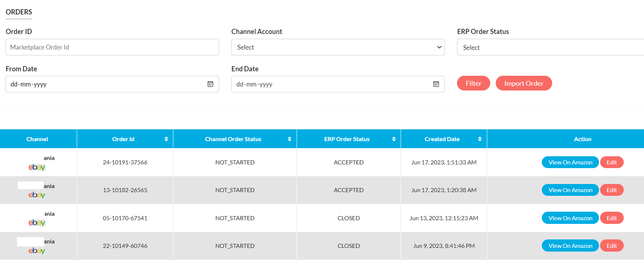Sort table by Order Id arrows
This screenshot has width=644, height=266.
166,139
